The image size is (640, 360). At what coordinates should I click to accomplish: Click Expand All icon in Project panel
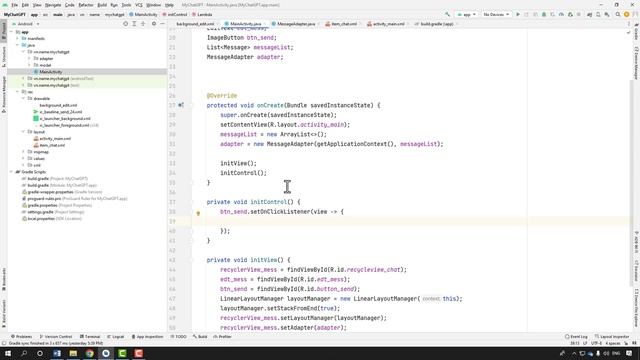(x=134, y=24)
